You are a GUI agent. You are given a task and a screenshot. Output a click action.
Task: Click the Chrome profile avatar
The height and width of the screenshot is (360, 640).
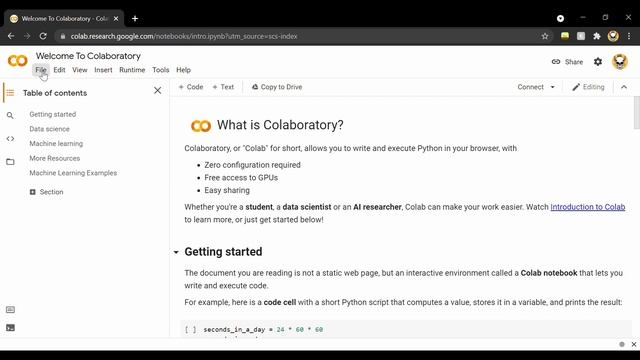613,36
